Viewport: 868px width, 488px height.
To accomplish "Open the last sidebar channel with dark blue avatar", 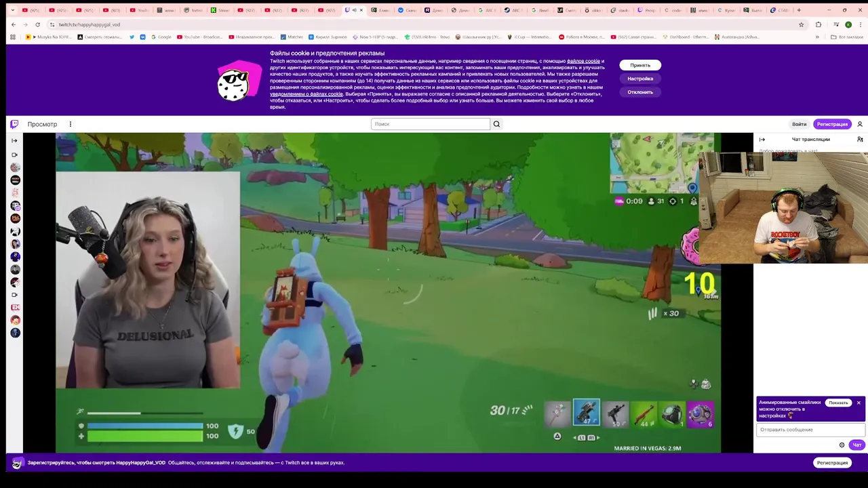I will coord(15,333).
